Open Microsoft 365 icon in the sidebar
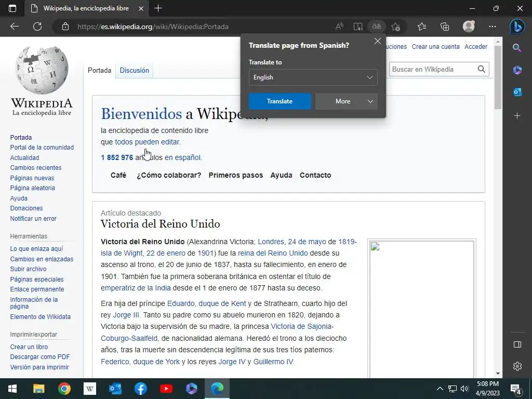 (517, 70)
